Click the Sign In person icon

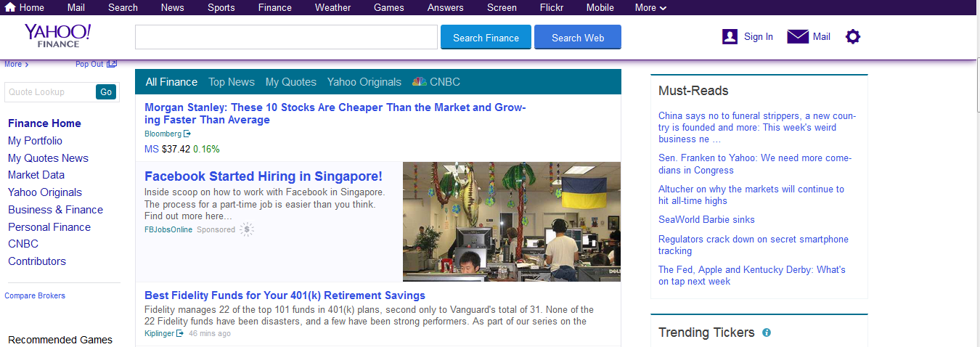730,36
